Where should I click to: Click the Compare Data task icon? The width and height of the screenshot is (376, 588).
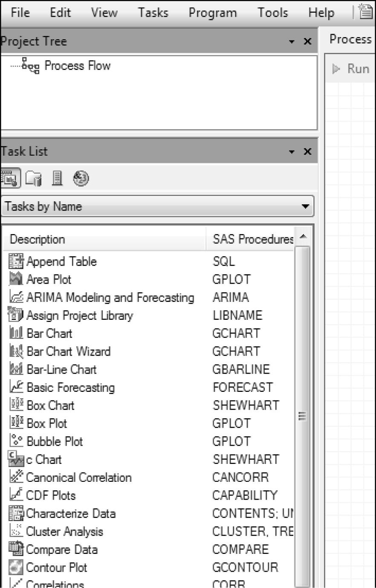click(x=16, y=549)
